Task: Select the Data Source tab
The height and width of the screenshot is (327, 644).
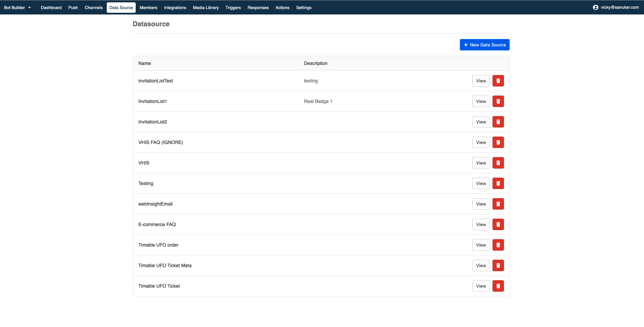Action: coord(121,7)
